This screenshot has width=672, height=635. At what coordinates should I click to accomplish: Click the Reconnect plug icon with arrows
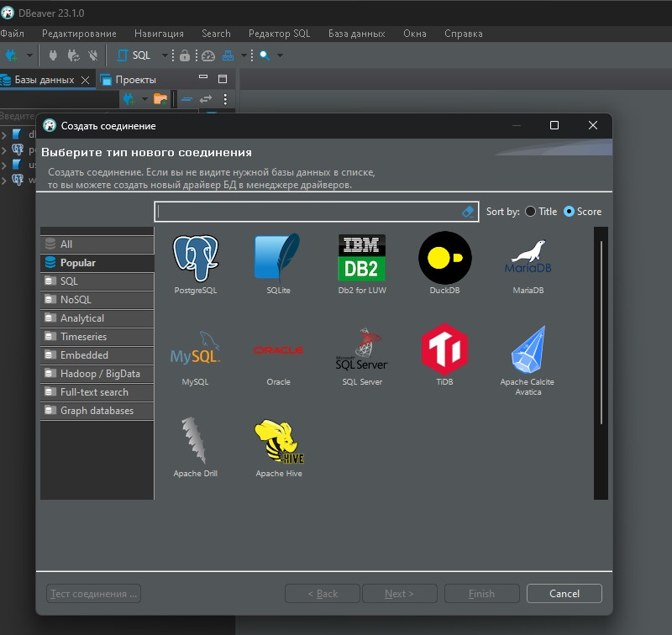point(73,55)
